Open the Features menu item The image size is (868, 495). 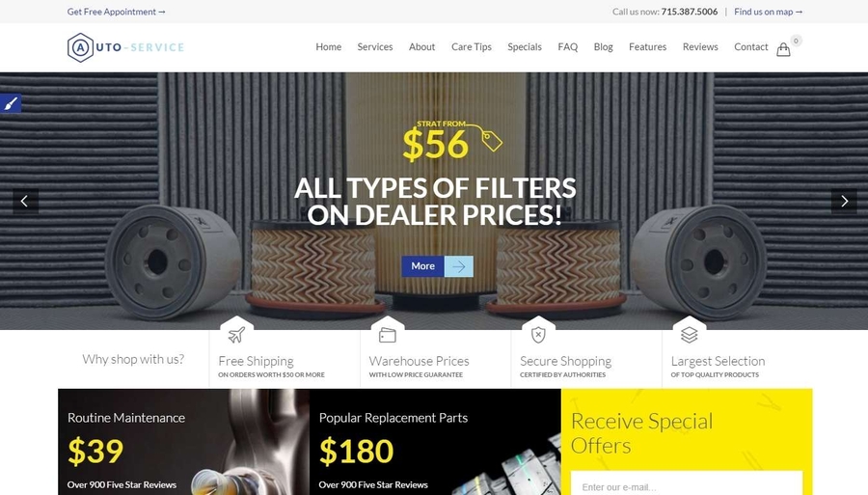647,47
